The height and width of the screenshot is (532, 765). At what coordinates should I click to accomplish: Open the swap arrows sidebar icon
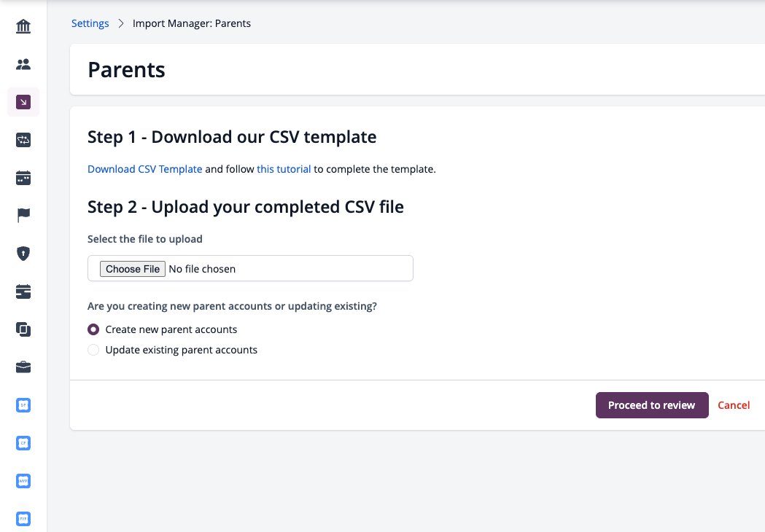click(x=23, y=140)
